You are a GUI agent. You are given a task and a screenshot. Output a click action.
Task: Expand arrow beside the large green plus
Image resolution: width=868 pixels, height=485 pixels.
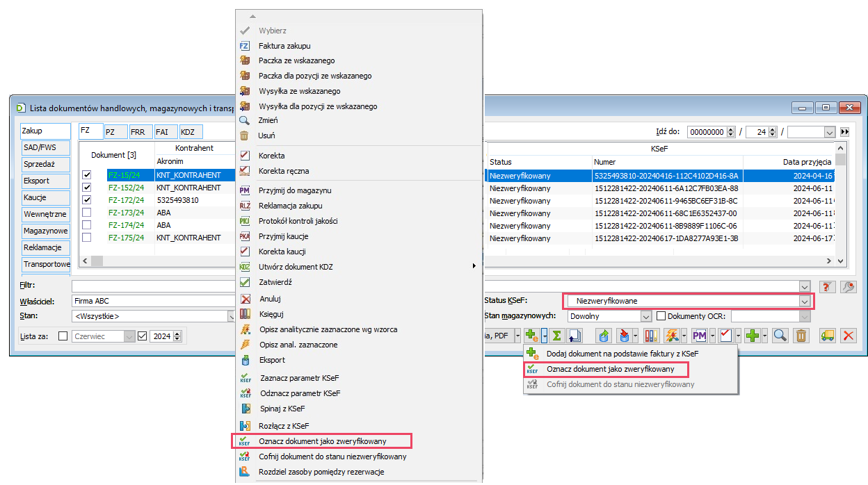click(x=764, y=336)
